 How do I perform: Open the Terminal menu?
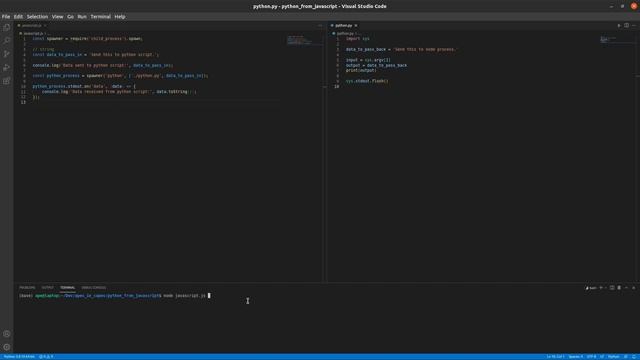[100, 17]
